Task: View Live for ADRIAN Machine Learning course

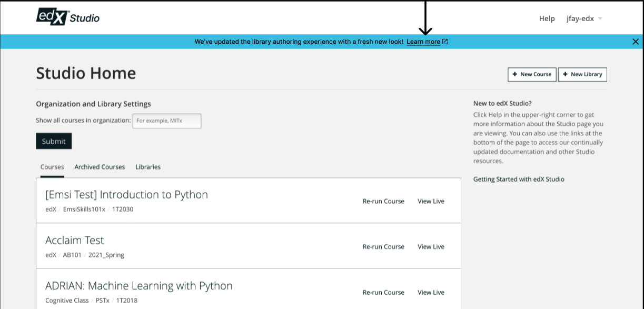Action: coord(431,293)
